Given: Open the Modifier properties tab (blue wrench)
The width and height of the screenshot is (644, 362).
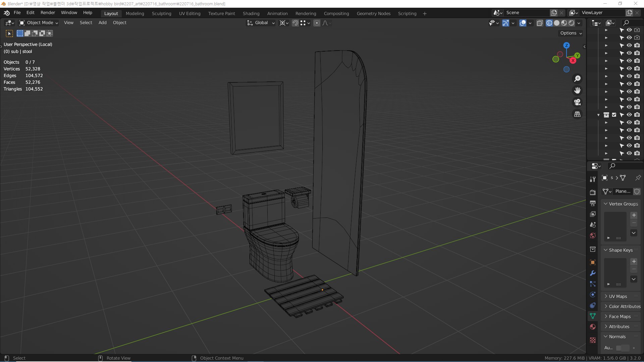Looking at the screenshot, I should point(593,273).
